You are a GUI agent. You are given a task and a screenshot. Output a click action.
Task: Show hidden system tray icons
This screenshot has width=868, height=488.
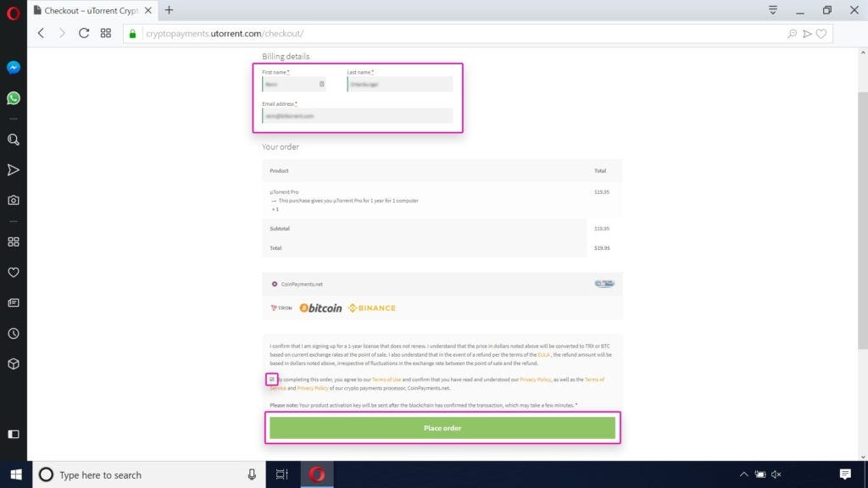pos(743,474)
